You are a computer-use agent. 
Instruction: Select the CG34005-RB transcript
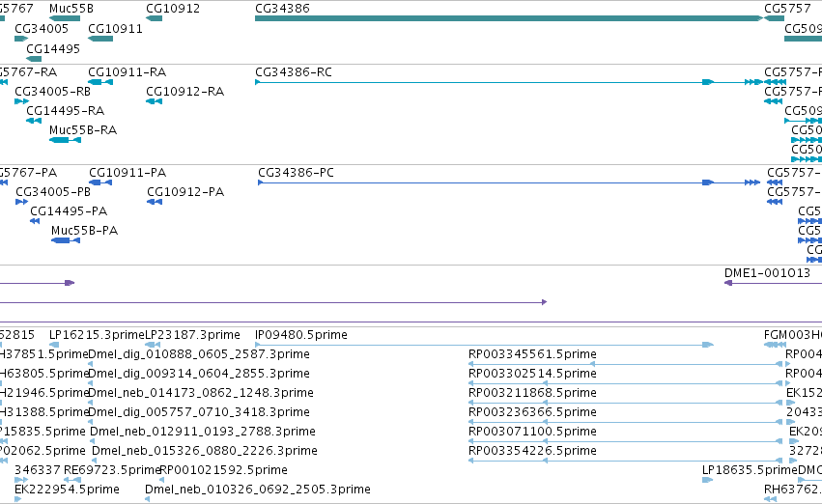(x=21, y=101)
